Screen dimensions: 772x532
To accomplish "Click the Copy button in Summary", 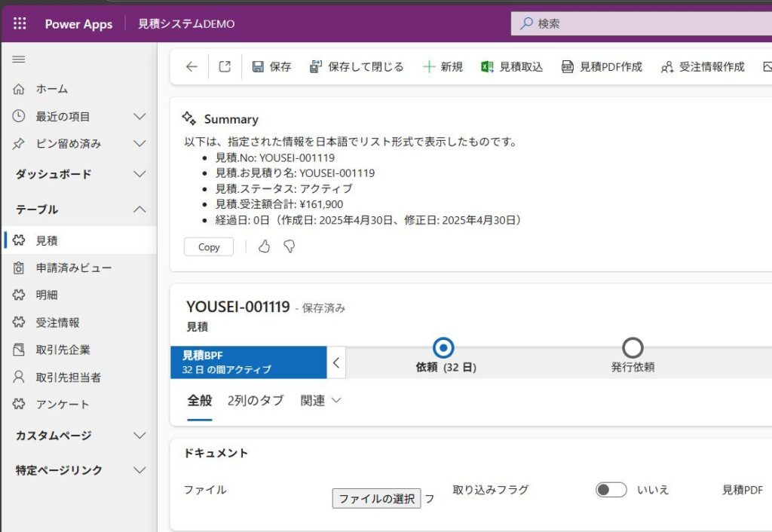I will (209, 247).
